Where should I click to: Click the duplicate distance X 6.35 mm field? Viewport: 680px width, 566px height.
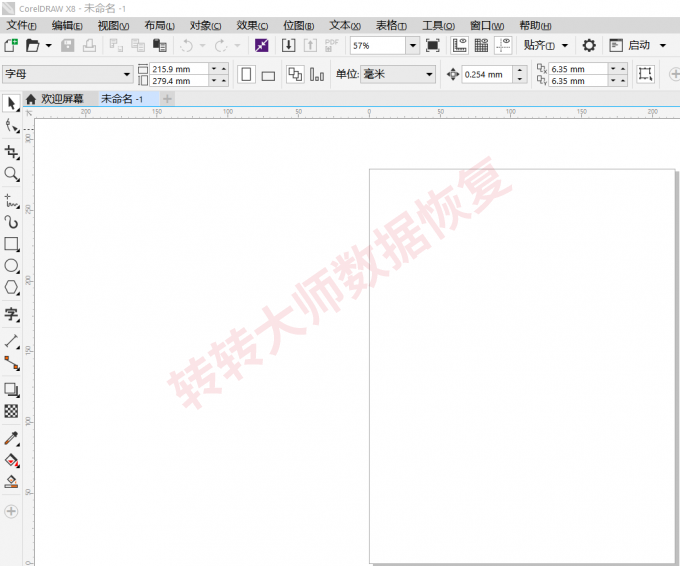pyautogui.click(x=579, y=69)
